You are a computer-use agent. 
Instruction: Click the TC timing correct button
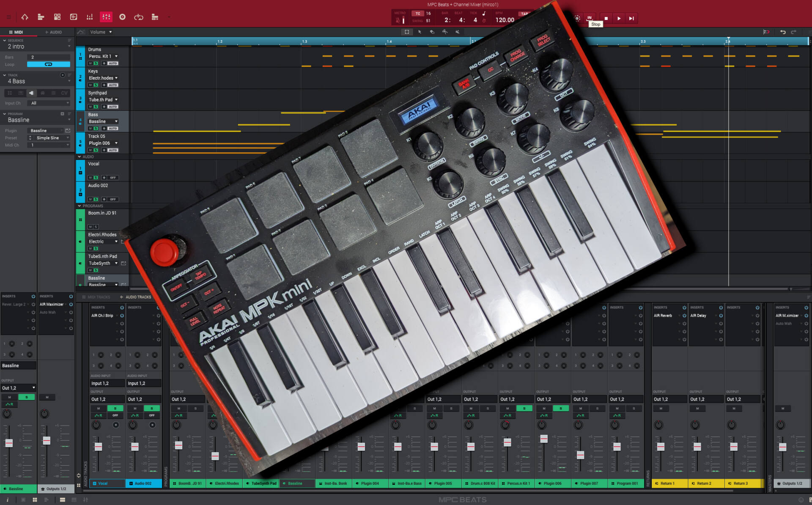tap(418, 14)
